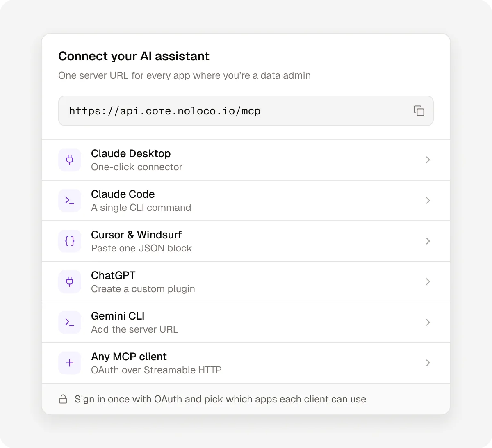Image resolution: width=492 pixels, height=448 pixels.
Task: Open the Cursor & Windsurf option
Action: [246, 241]
